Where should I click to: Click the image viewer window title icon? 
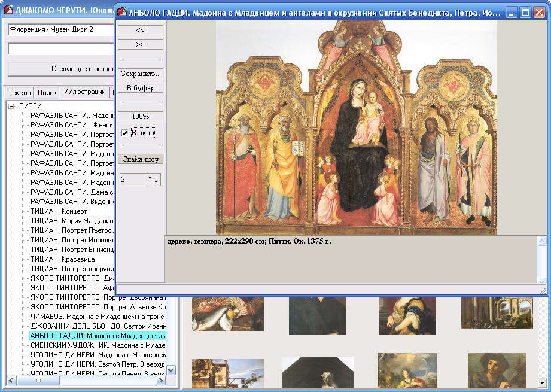click(122, 11)
